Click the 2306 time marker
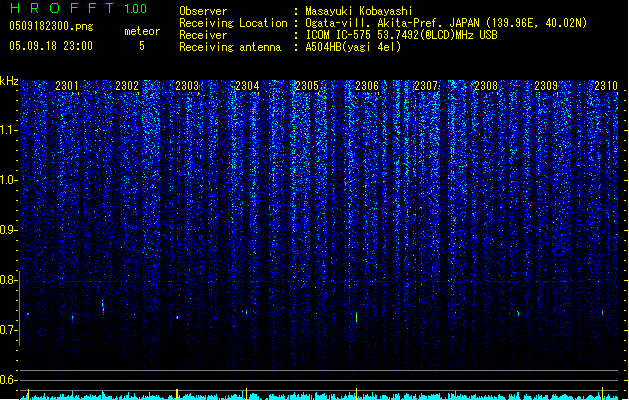Viewport: 629px width, 400px height. 367,86
